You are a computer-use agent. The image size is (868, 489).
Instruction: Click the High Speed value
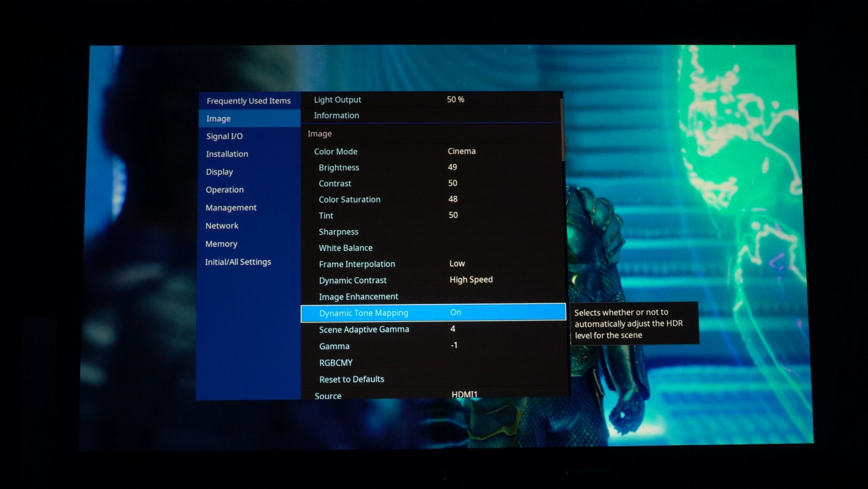coord(471,280)
